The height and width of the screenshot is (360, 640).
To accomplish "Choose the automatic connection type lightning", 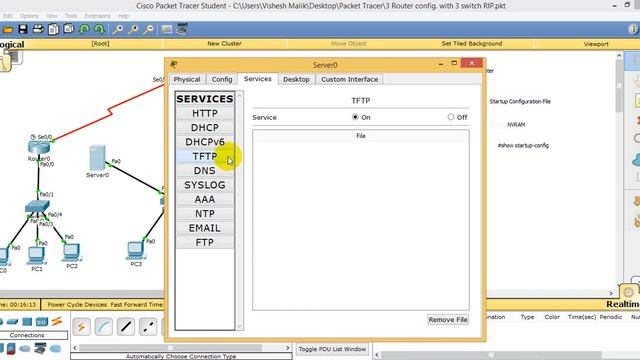I will 82,327.
